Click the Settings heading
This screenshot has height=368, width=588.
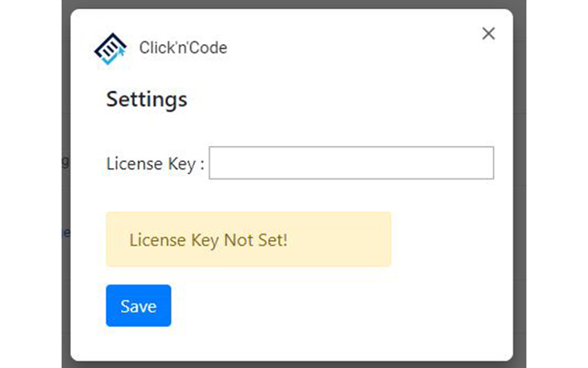pyautogui.click(x=147, y=99)
